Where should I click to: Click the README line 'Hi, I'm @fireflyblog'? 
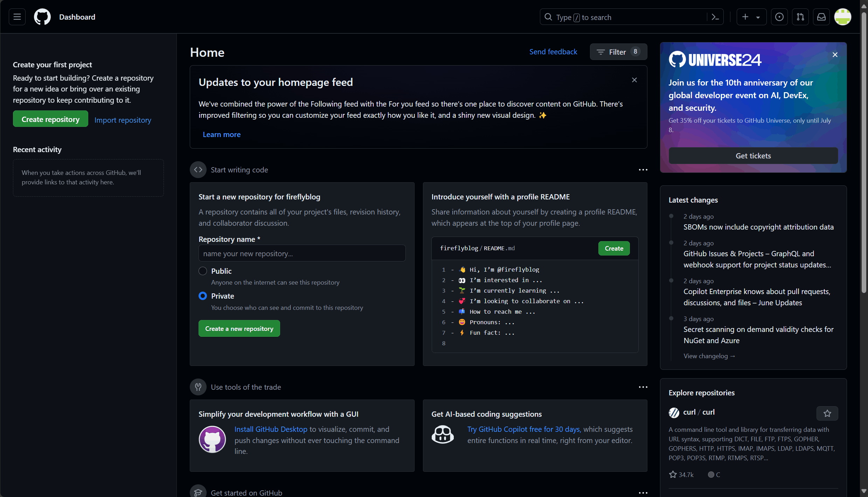[x=504, y=270]
